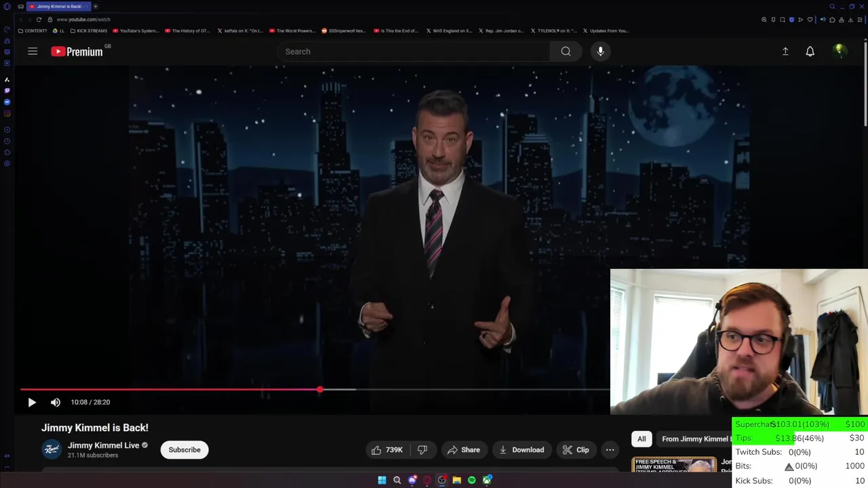Open the extensions cube icon
This screenshot has height=488, width=868.
pyautogui.click(x=832, y=20)
